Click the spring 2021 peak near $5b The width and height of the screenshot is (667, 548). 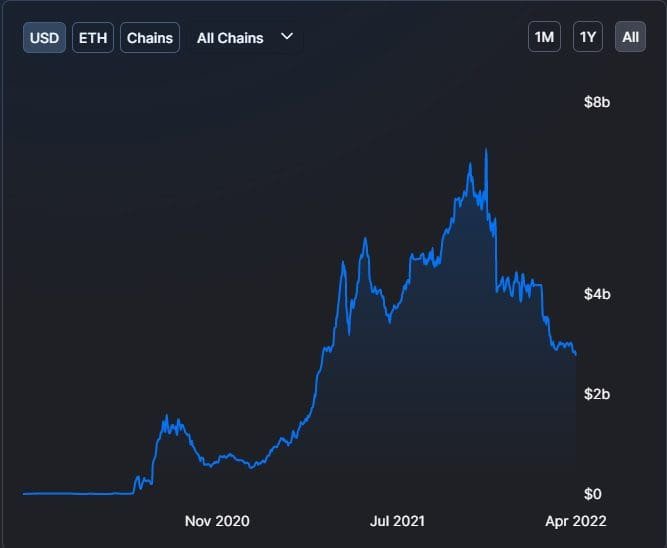pos(365,238)
